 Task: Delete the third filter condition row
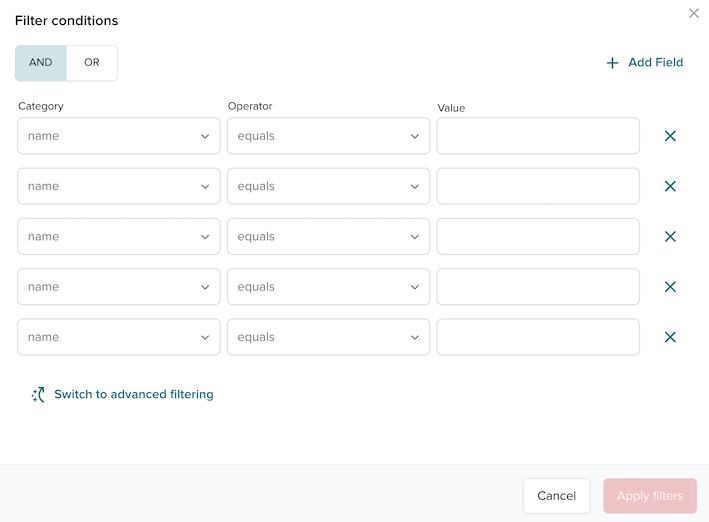coord(670,237)
